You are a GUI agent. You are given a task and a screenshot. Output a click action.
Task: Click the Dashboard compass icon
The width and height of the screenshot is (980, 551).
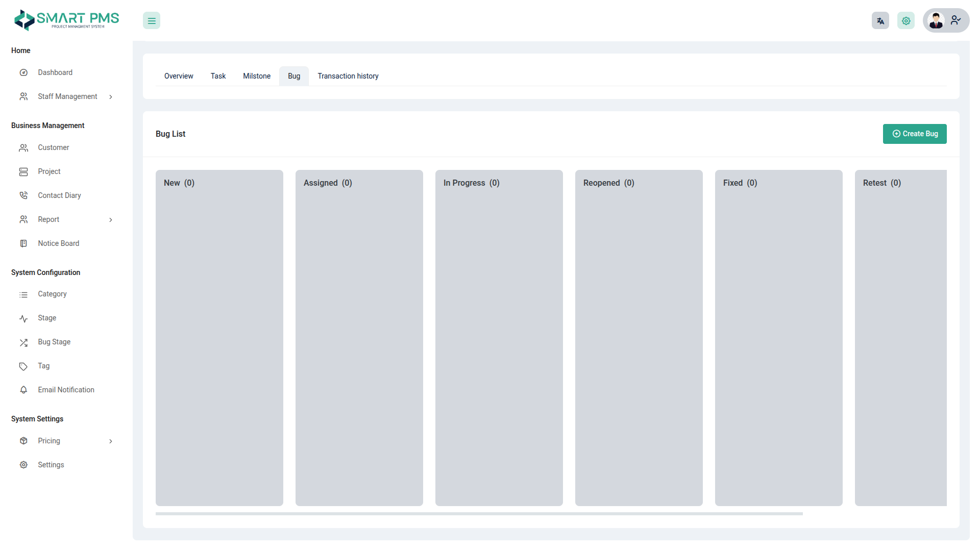pyautogui.click(x=23, y=72)
